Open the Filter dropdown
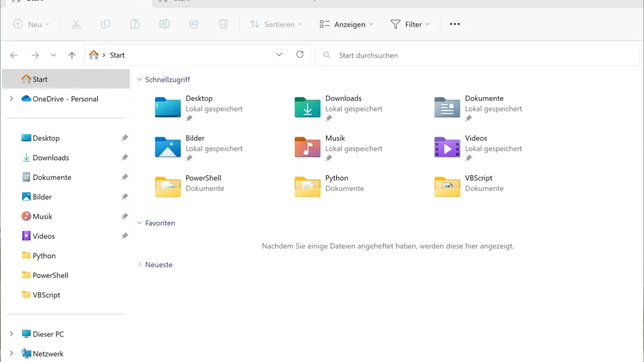The height and width of the screenshot is (362, 644). click(410, 24)
